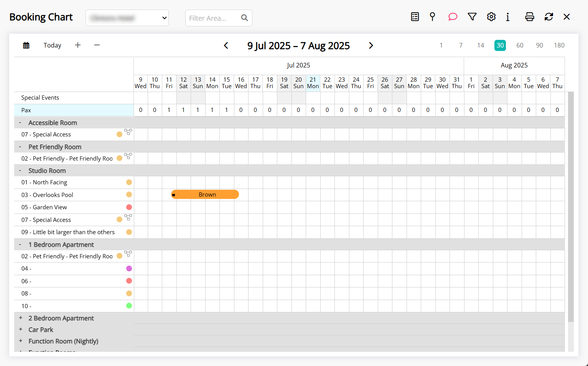Switch to 90 day view
This screenshot has width=588, height=366.
(x=540, y=45)
